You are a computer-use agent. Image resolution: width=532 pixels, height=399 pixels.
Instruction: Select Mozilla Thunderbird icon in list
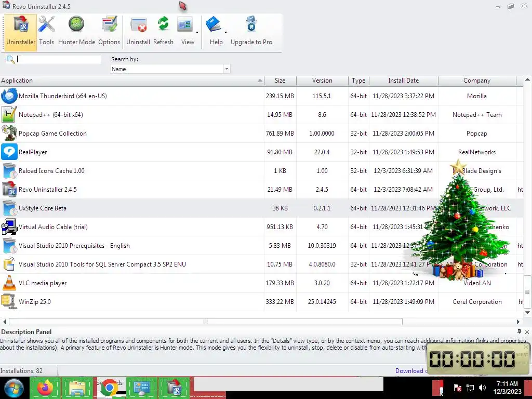[9, 96]
